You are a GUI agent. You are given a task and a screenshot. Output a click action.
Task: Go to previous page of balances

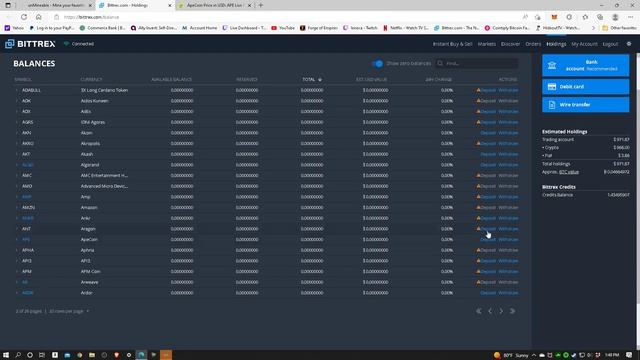click(x=490, y=311)
